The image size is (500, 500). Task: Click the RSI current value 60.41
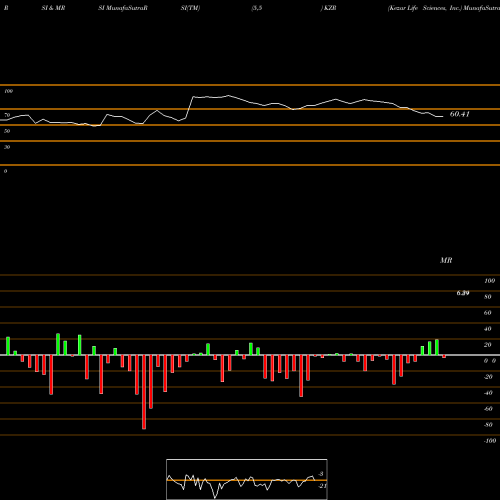(x=460, y=114)
